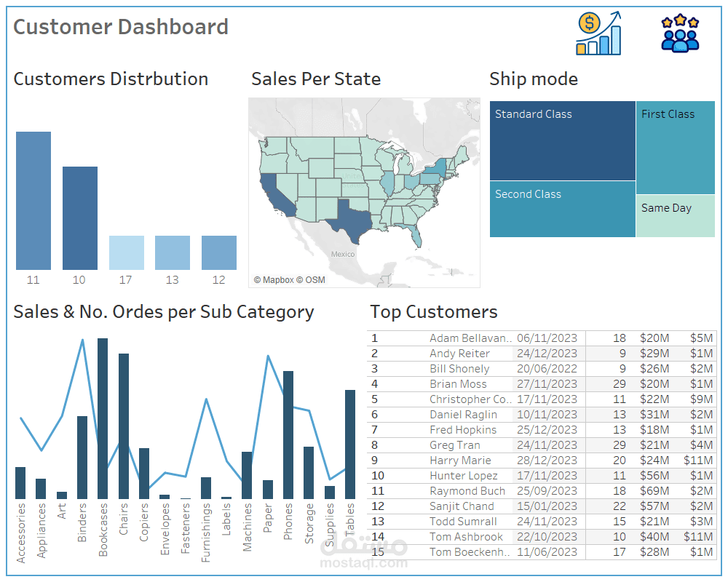Image resolution: width=728 pixels, height=582 pixels.
Task: Click the Bookcases sales bar
Action: 103,418
